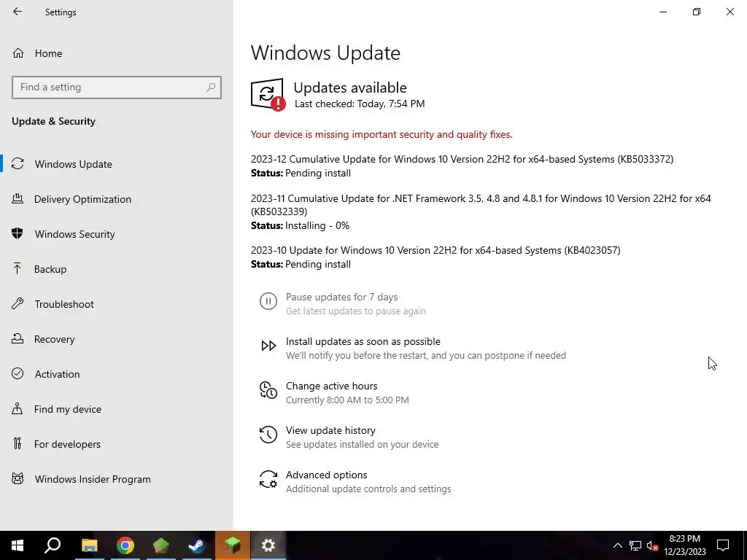Click the muted volume tray icon

(x=652, y=545)
